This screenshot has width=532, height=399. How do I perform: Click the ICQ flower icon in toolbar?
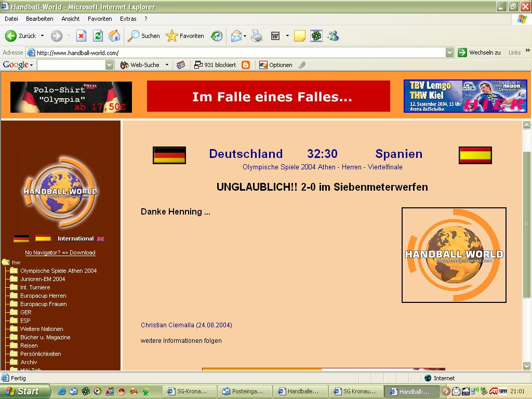tap(316, 36)
